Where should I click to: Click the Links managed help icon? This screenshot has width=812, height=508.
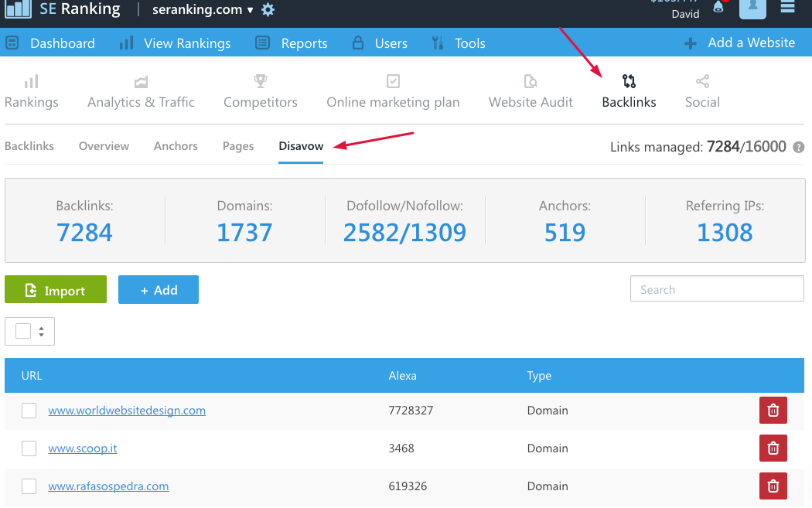point(799,147)
